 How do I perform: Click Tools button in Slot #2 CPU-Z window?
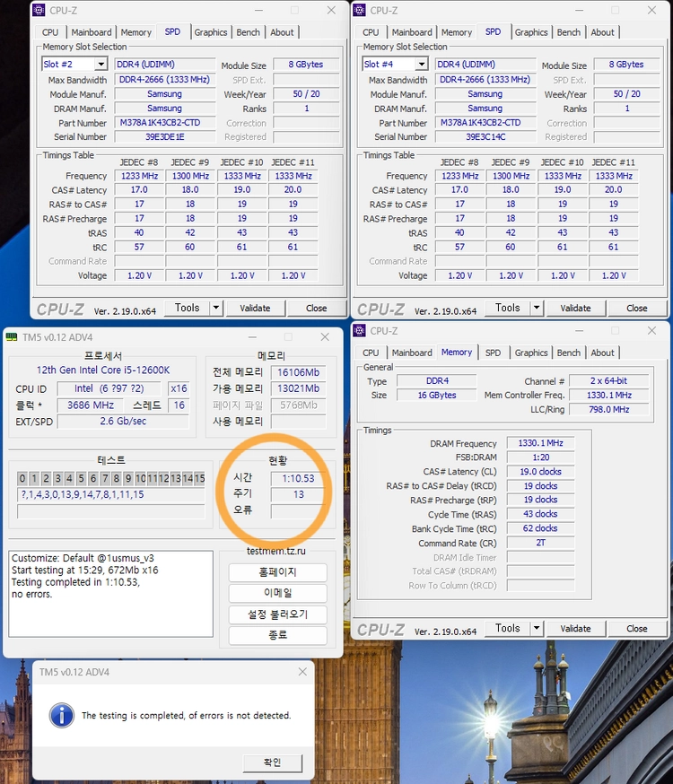point(188,308)
